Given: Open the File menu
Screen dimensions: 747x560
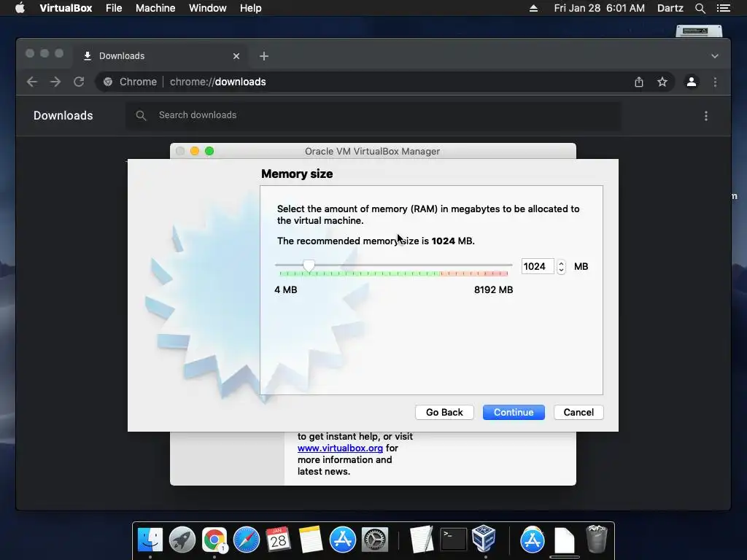Looking at the screenshot, I should pyautogui.click(x=114, y=8).
